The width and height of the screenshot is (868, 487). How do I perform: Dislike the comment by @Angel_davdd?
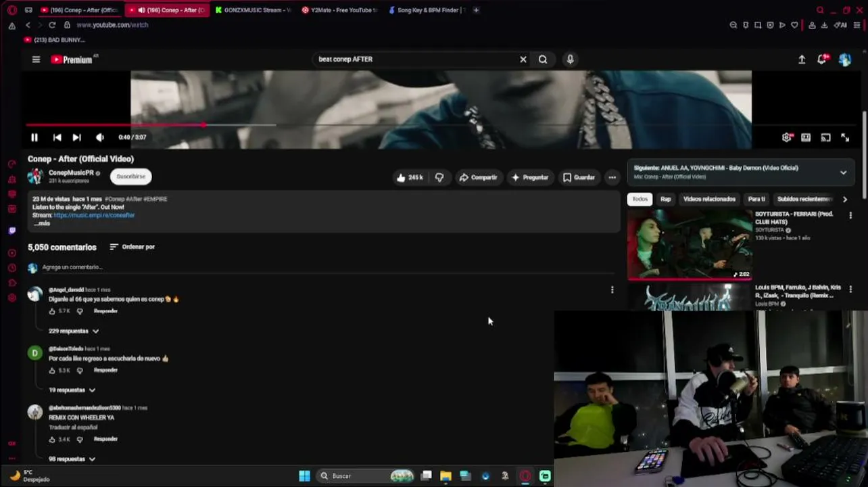[x=80, y=311]
